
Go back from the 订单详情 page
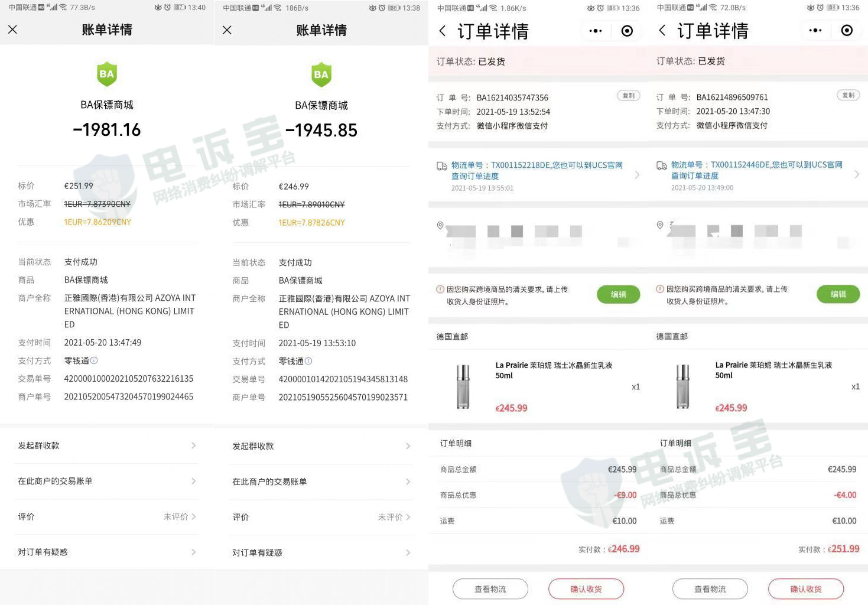click(x=442, y=31)
